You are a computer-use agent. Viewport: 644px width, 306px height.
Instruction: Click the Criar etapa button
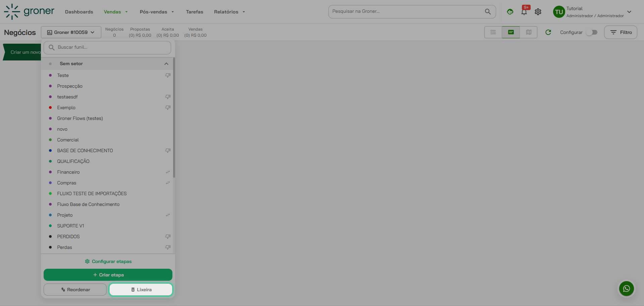click(108, 275)
